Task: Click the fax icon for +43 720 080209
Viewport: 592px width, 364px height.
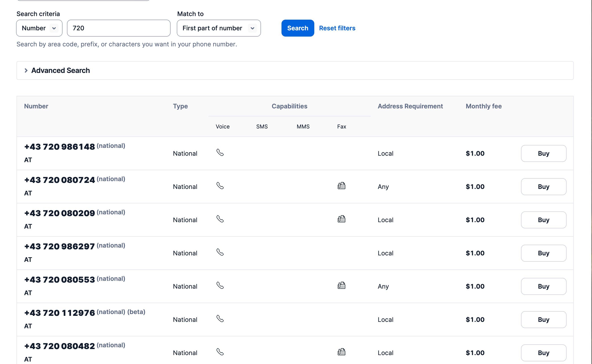Action: (x=341, y=219)
